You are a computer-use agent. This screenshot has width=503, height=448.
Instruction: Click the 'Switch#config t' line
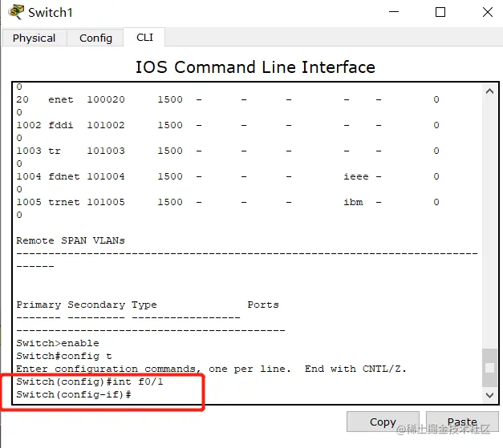tap(64, 356)
